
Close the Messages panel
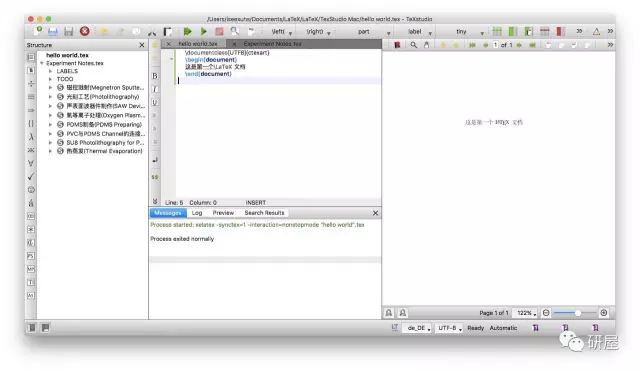375,213
